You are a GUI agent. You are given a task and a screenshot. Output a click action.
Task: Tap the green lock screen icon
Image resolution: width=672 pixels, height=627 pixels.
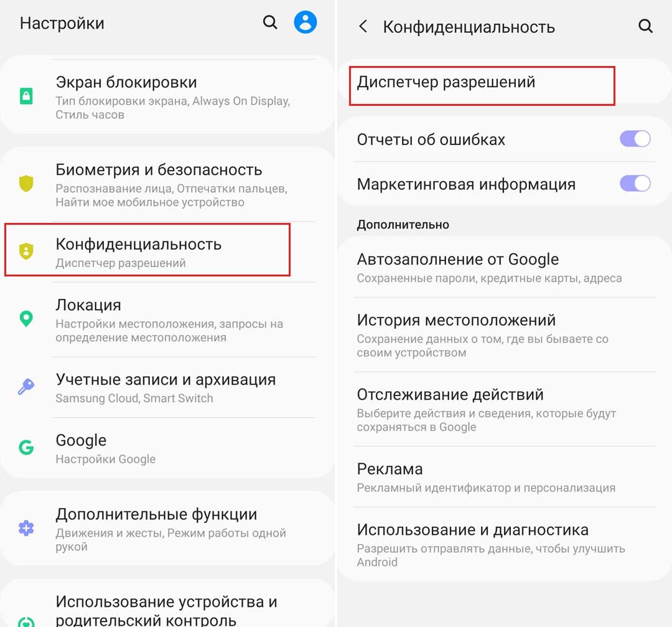click(x=26, y=97)
